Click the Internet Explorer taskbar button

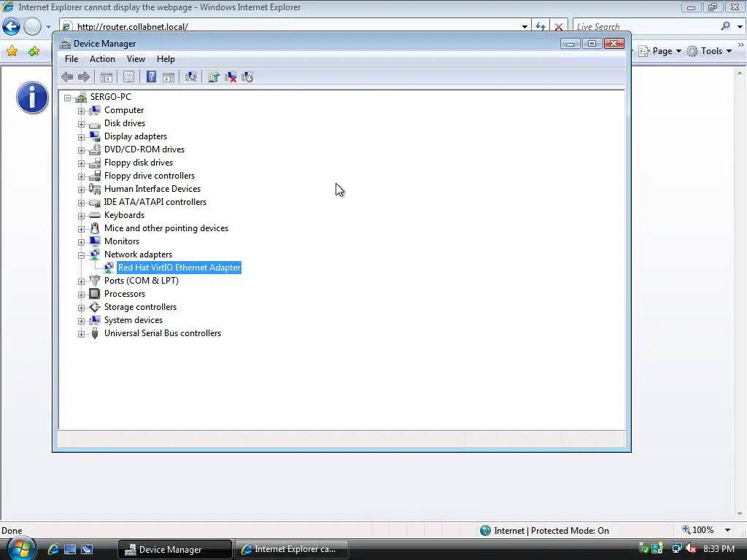[292, 549]
